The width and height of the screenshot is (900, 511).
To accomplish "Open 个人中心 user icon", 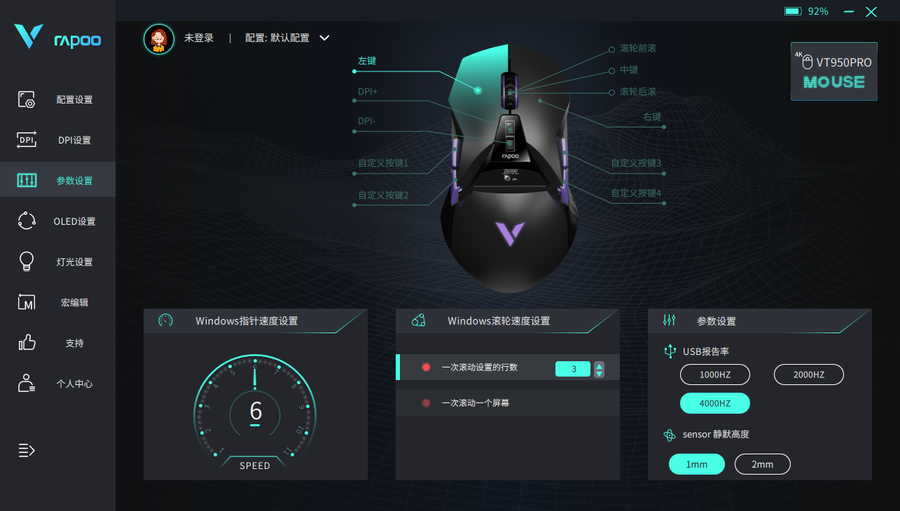I will tap(26, 383).
